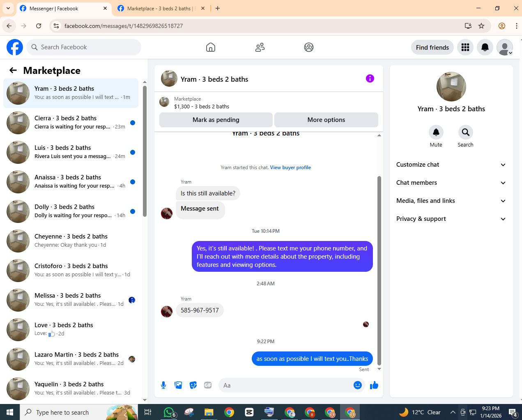
Task: Open the Windows notification center icon
Action: coord(513,412)
